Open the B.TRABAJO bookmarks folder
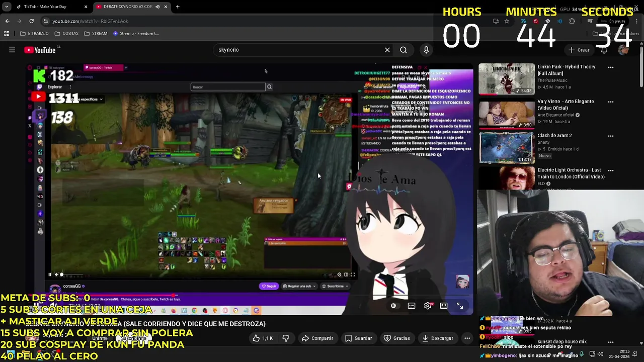This screenshot has width=644, height=362. [x=34, y=34]
